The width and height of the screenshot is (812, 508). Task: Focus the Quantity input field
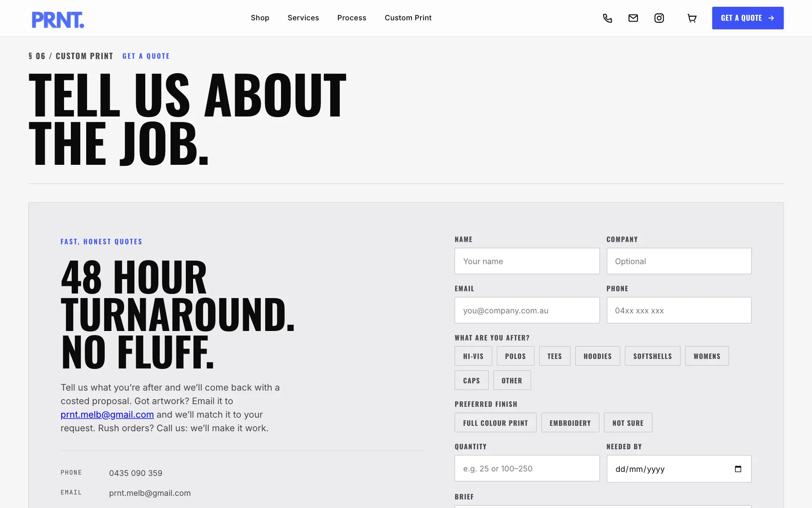[527, 468]
